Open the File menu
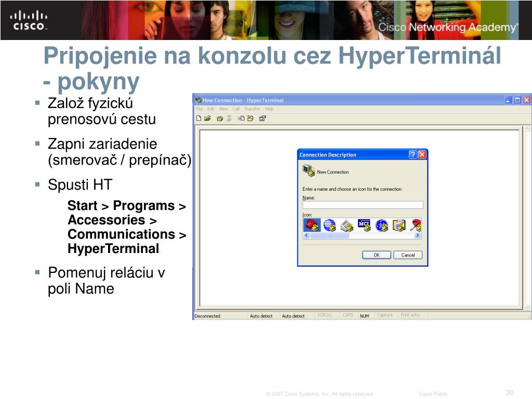This screenshot has width=532, height=399. [x=199, y=109]
